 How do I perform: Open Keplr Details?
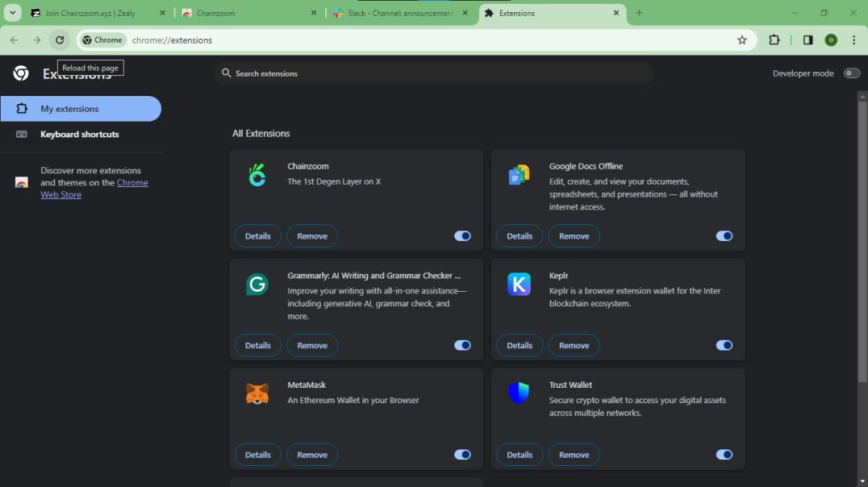click(520, 345)
